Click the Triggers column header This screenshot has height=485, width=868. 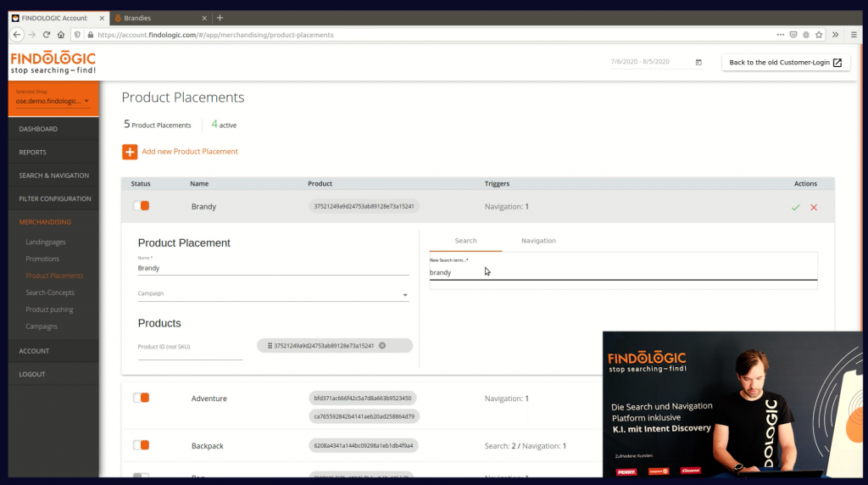497,184
